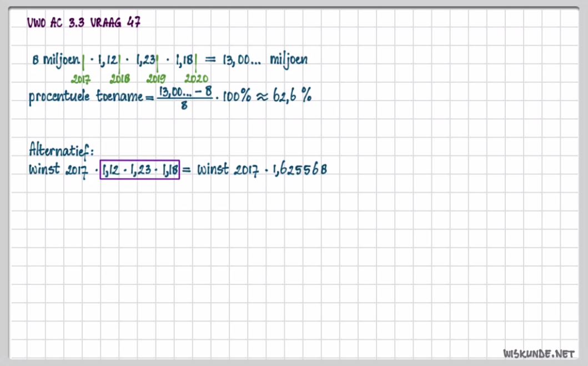The height and width of the screenshot is (366, 588).
Task: Select the answer "62,6 %"
Action: tap(292, 96)
